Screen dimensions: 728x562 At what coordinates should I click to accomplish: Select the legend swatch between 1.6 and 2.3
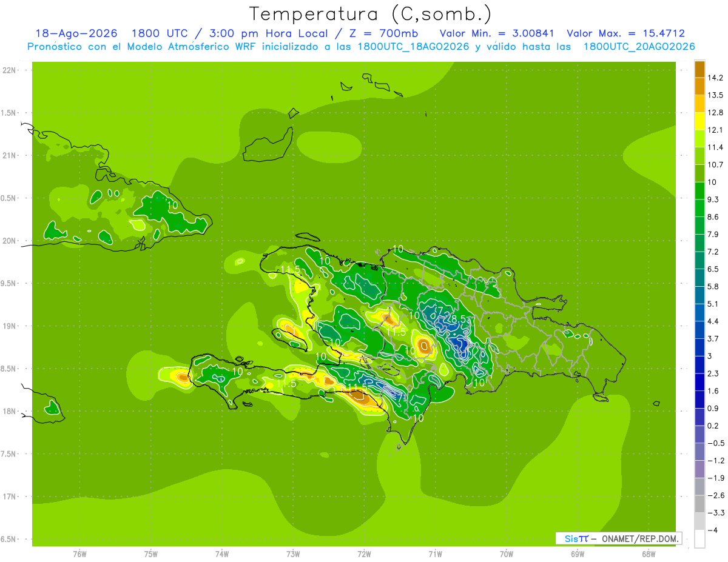[x=699, y=382]
